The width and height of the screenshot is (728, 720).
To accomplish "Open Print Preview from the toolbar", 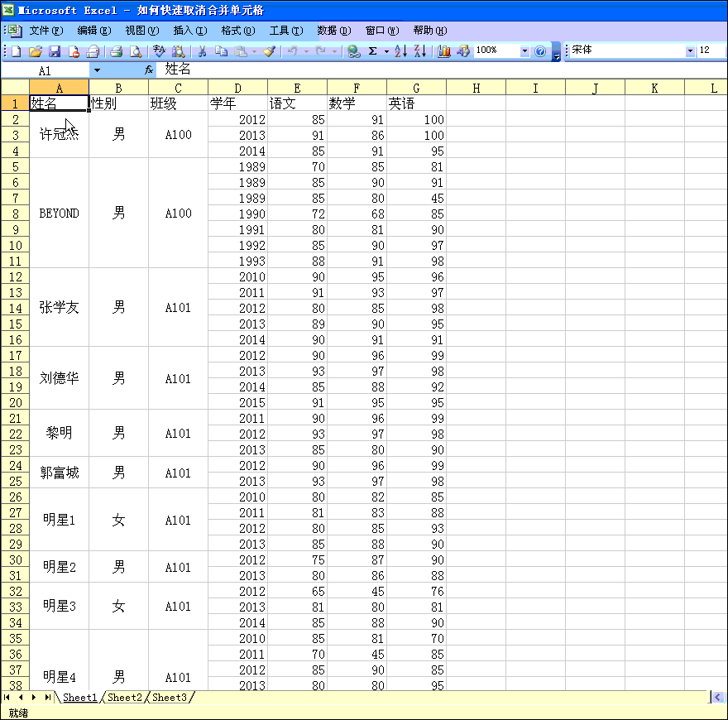I will (x=136, y=51).
